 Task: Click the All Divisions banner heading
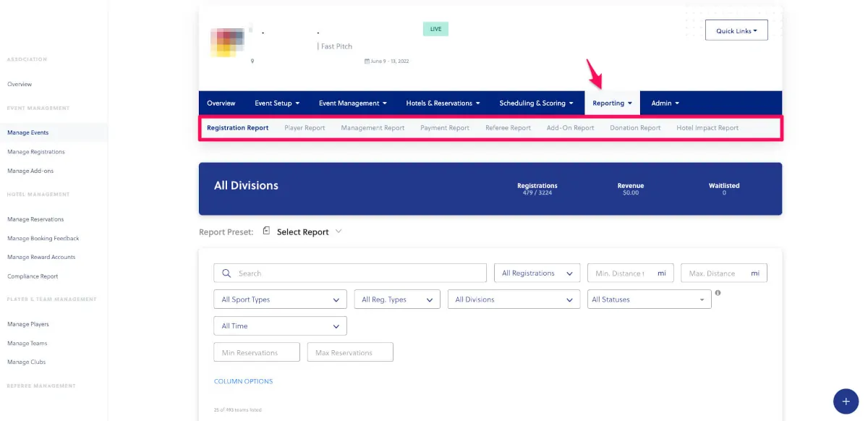click(246, 185)
